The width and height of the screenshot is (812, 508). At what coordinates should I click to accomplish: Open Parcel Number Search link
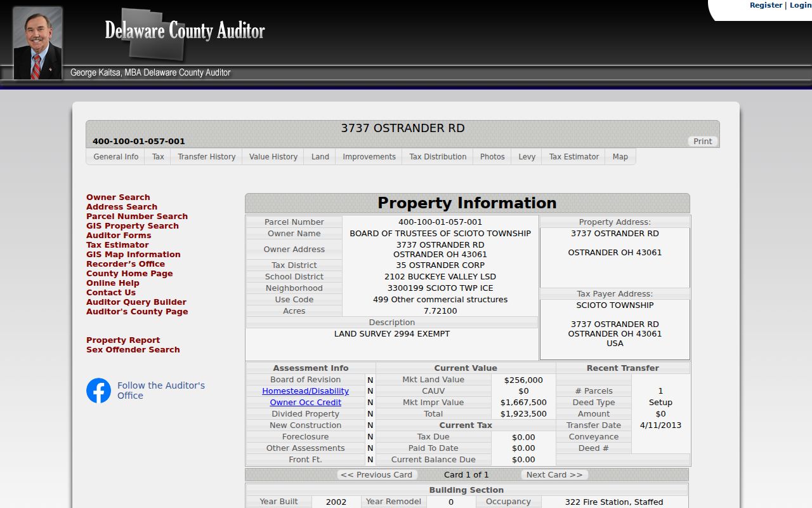coord(137,217)
